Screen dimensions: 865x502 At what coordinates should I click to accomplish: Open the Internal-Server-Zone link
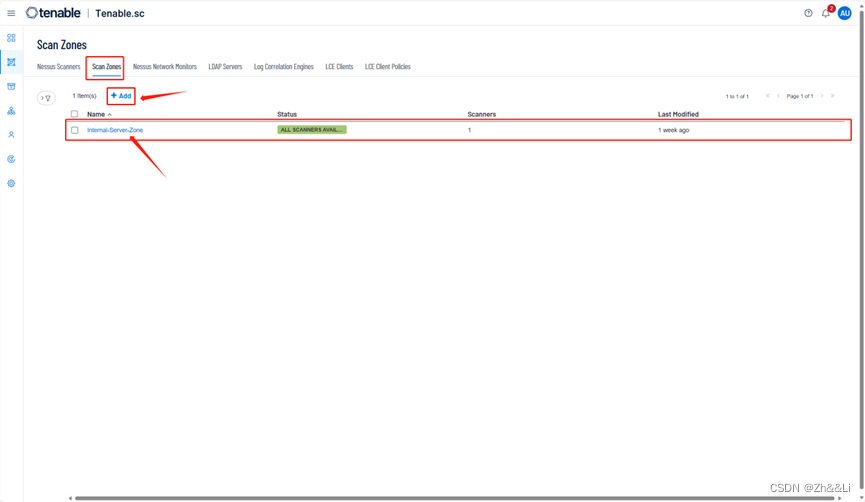click(x=115, y=130)
